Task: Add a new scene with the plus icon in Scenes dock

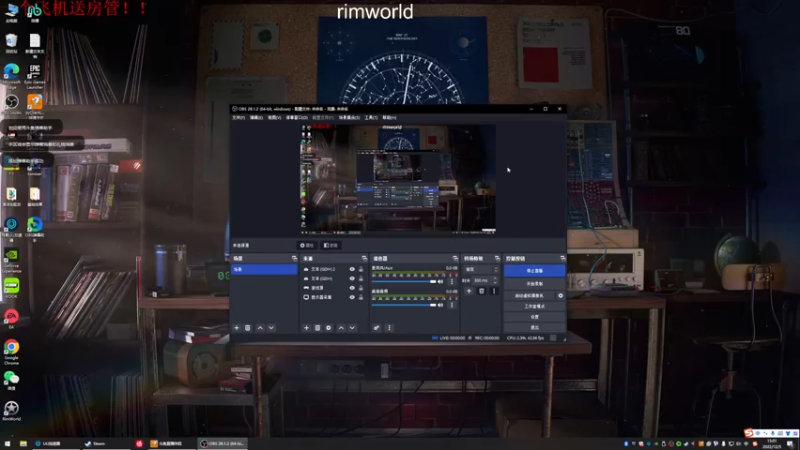Action: click(x=236, y=328)
